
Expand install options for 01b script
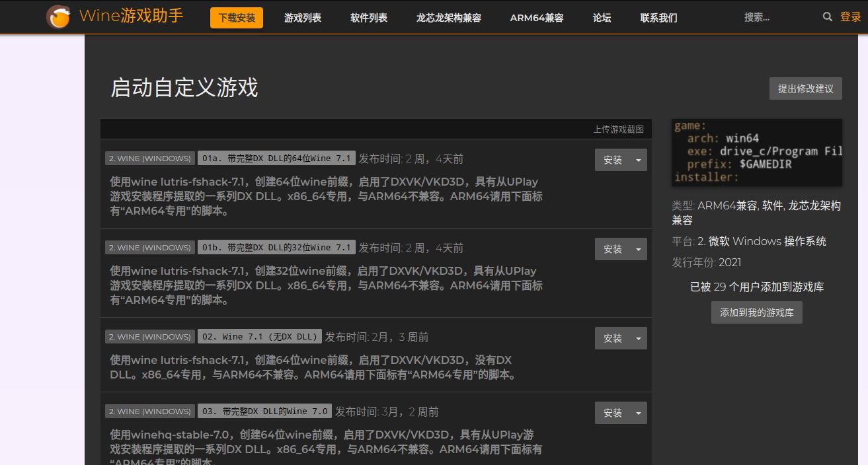(639, 249)
